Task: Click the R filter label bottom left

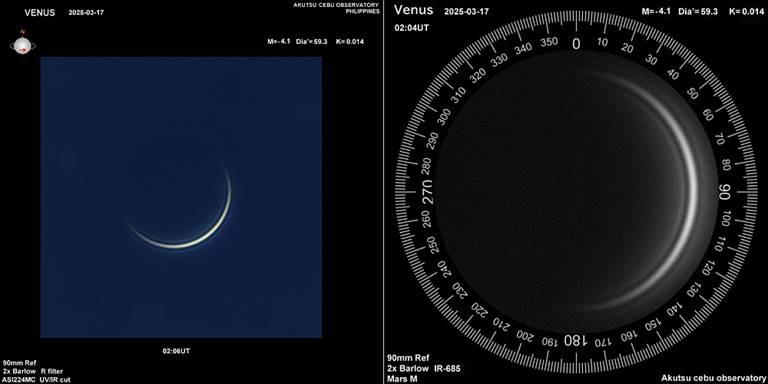Action: click(x=52, y=371)
